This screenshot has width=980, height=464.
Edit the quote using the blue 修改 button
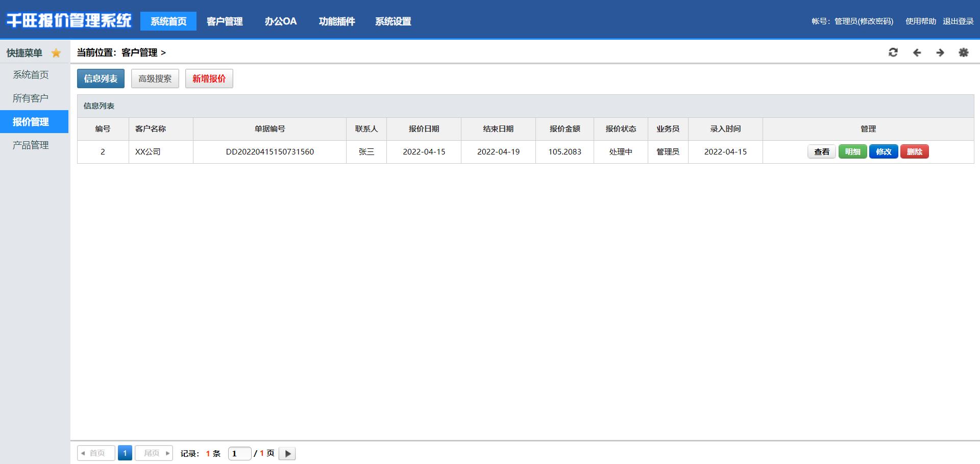click(884, 152)
